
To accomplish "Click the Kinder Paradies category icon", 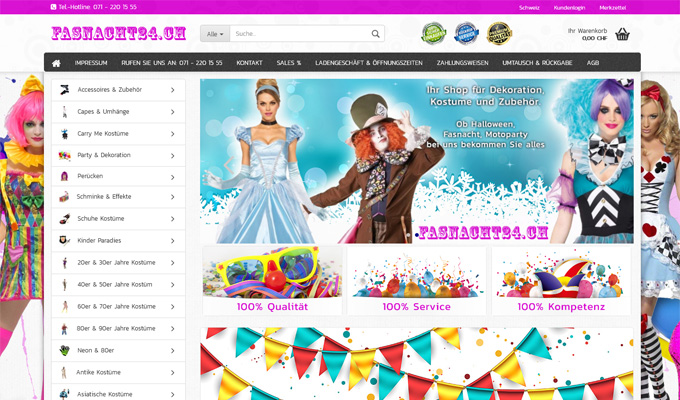I will point(65,241).
